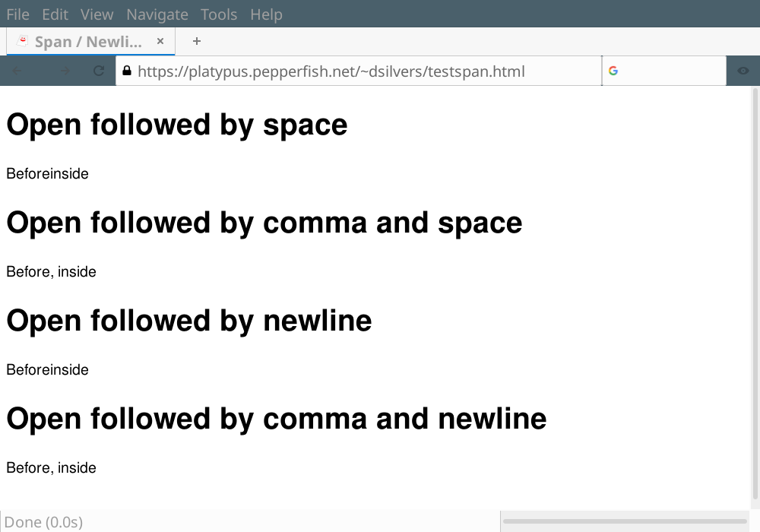This screenshot has width=760, height=532.
Task: Open a new tab with plus button
Action: [x=197, y=41]
